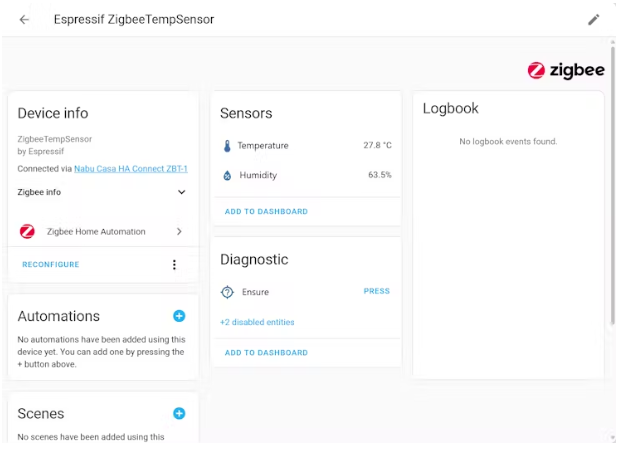Click the Humidity water drop icon
This screenshot has height=449, width=622.
point(227,176)
